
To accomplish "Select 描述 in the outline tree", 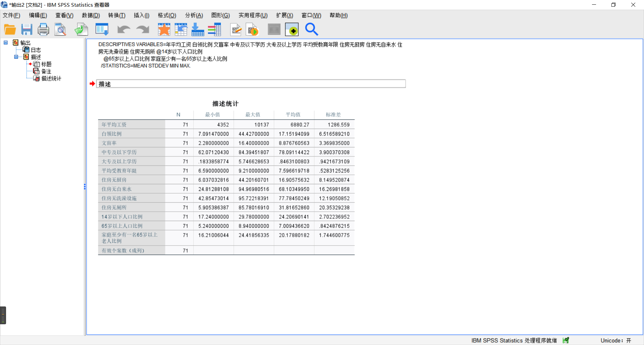I will (36, 57).
